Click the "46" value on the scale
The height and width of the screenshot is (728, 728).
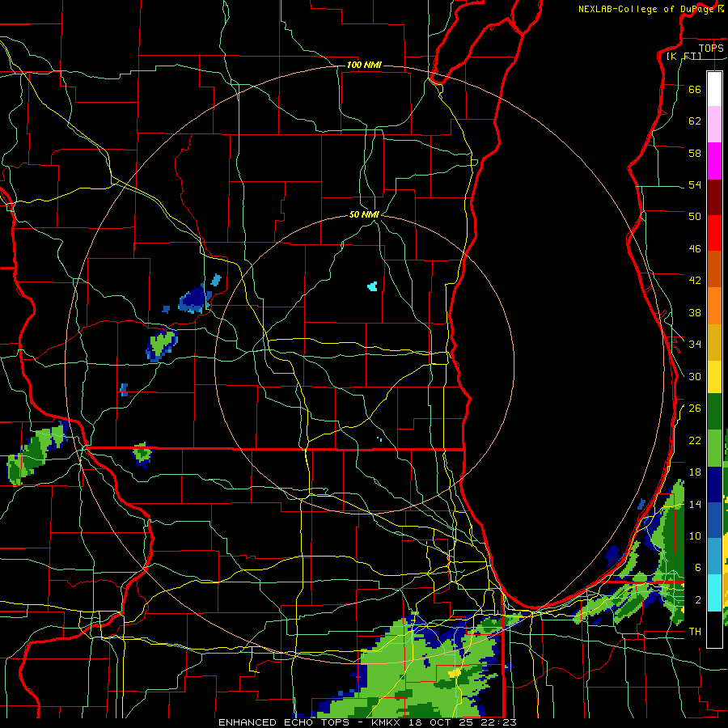click(x=695, y=248)
